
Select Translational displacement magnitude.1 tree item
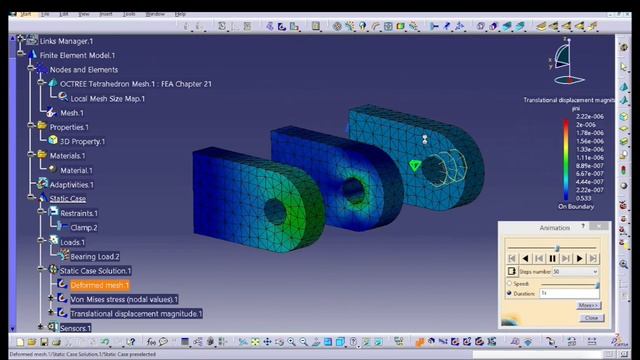(x=136, y=313)
